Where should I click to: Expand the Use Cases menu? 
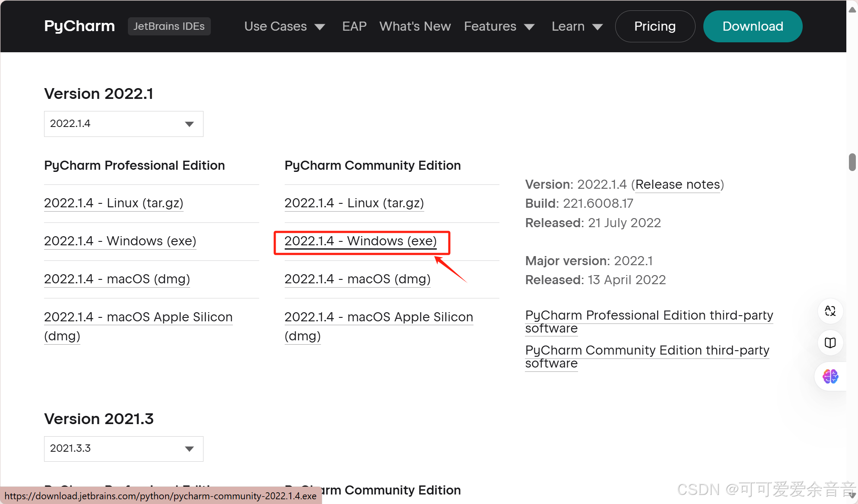(x=285, y=26)
